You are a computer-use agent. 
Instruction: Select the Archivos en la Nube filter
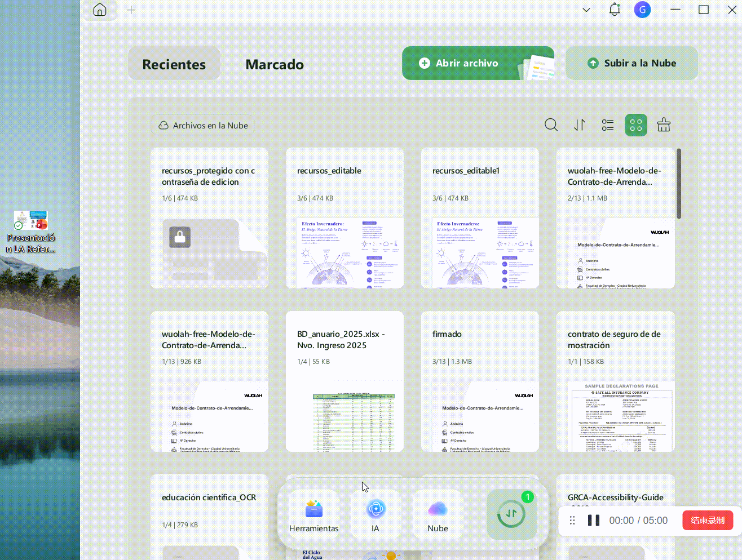(203, 126)
